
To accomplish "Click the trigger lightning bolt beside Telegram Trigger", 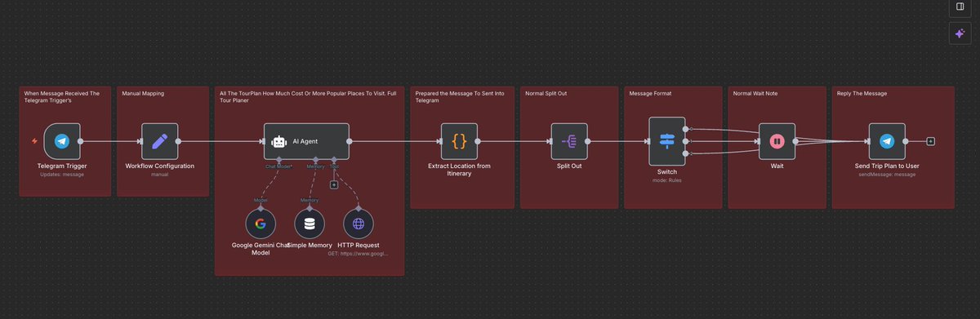I will 33,141.
